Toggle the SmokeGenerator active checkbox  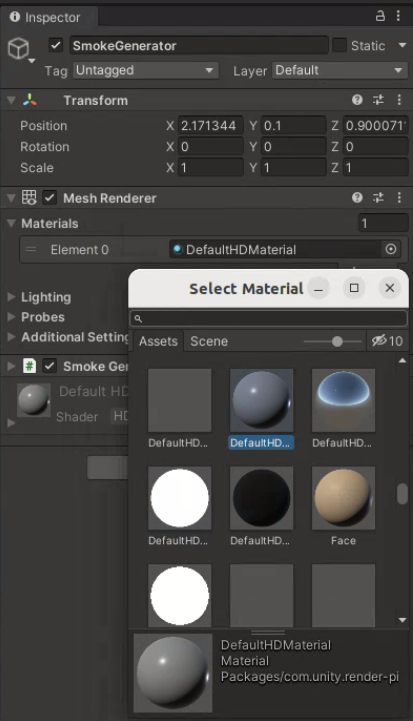tap(56, 46)
